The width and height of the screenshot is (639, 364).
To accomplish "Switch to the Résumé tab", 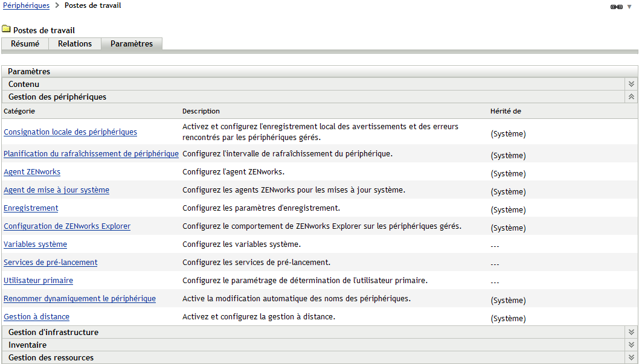I will coord(24,43).
